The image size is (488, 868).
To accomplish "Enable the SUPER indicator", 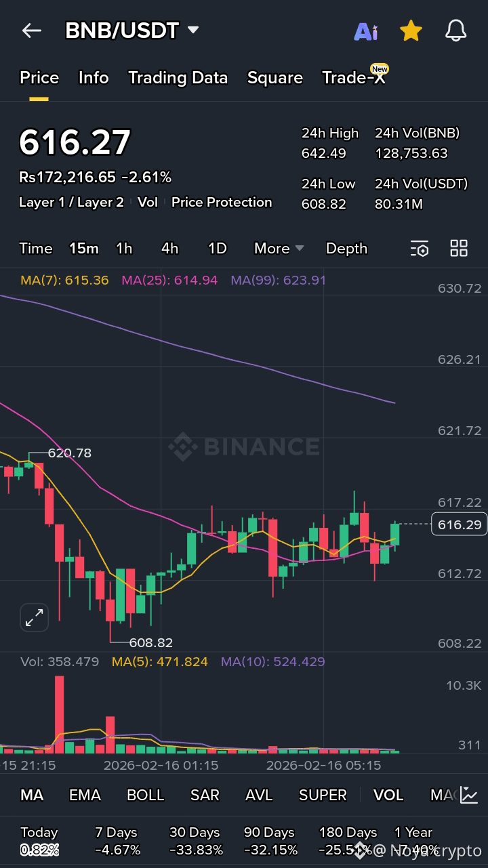I will tap(323, 795).
